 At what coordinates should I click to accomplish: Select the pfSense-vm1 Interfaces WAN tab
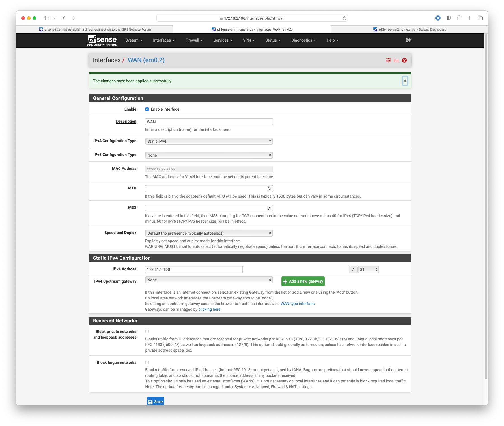point(252,29)
